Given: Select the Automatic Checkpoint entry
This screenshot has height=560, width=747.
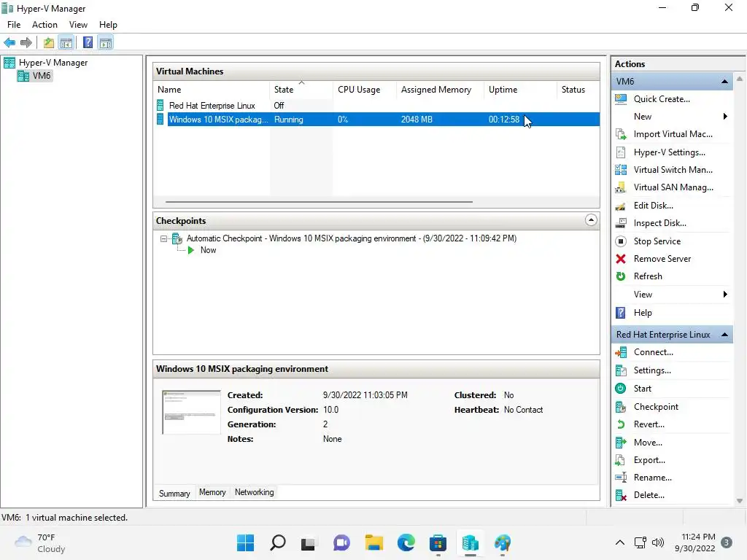Looking at the screenshot, I should (x=351, y=238).
